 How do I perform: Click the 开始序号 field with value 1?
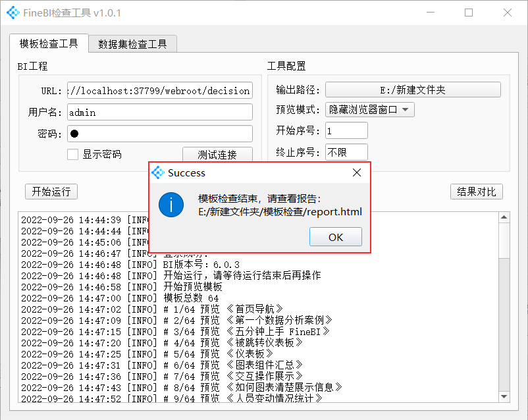(346, 131)
